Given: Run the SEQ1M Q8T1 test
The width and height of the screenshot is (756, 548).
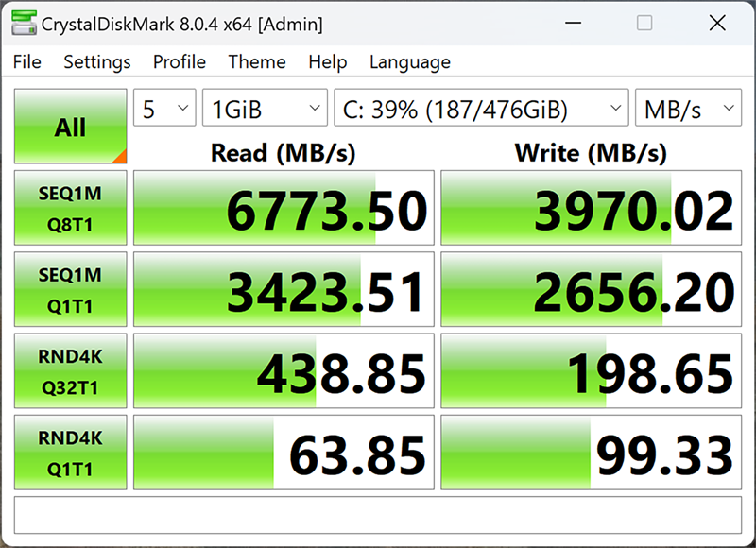Looking at the screenshot, I should pyautogui.click(x=70, y=208).
